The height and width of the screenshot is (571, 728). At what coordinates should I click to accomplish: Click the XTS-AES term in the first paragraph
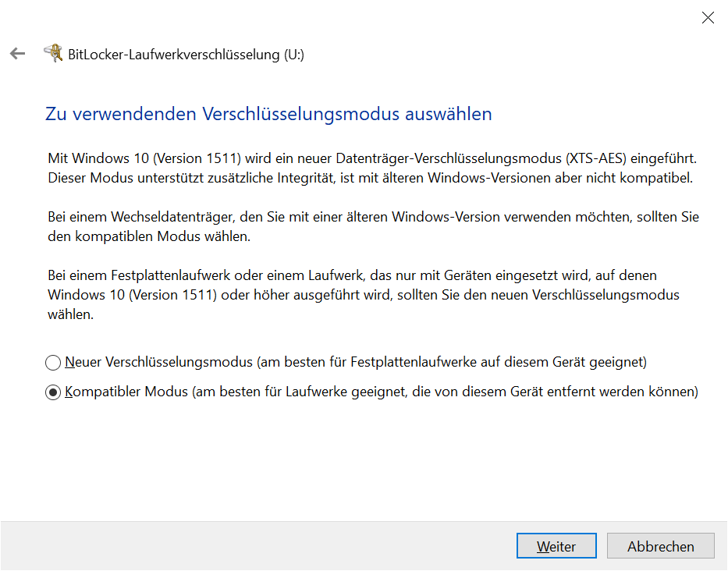(x=598, y=158)
